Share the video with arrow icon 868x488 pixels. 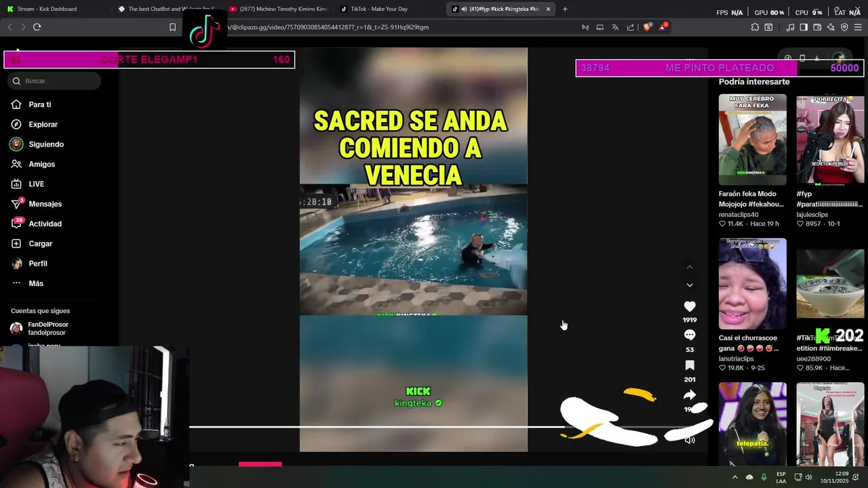pyautogui.click(x=690, y=395)
